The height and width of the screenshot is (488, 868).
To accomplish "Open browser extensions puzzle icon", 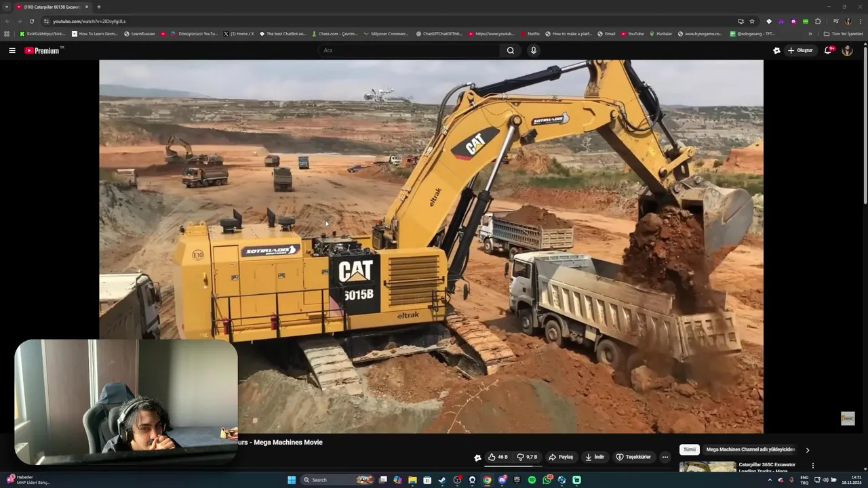I will (x=818, y=21).
